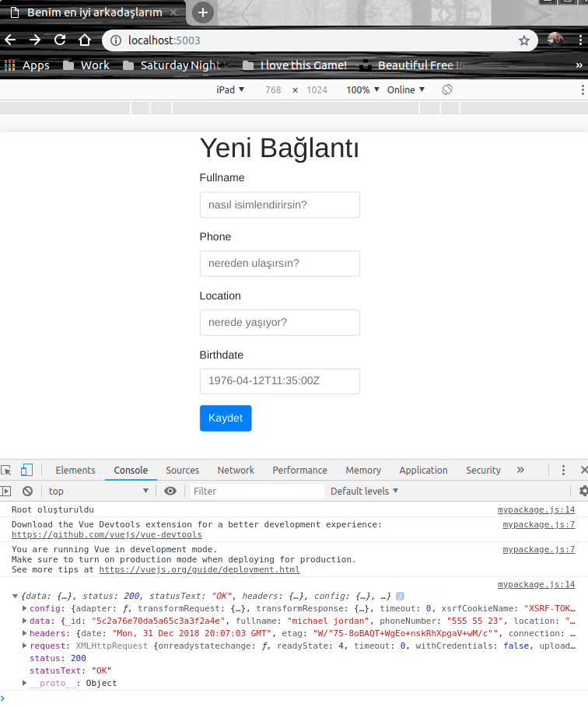Open the Online throttling dropdown
Screen dimensions: 588x707
click(x=406, y=89)
